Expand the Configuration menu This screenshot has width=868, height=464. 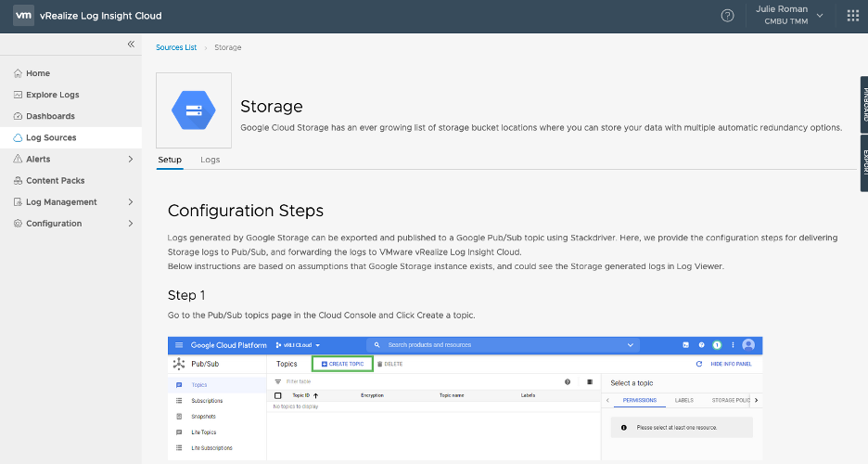131,223
